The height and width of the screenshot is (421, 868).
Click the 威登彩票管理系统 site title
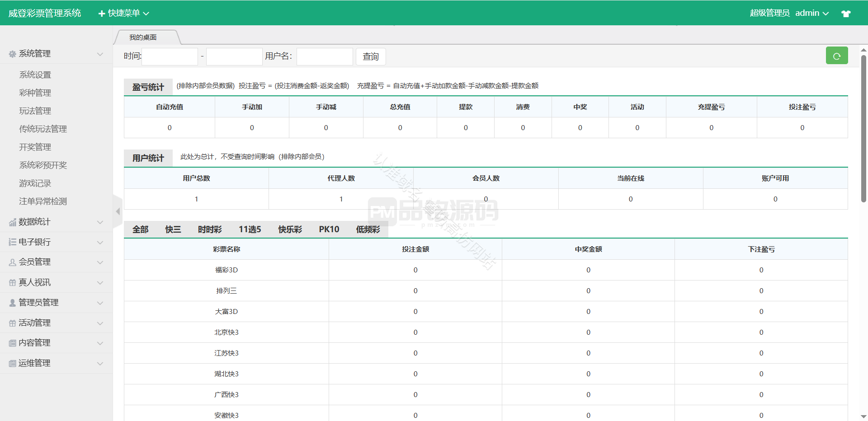[45, 13]
